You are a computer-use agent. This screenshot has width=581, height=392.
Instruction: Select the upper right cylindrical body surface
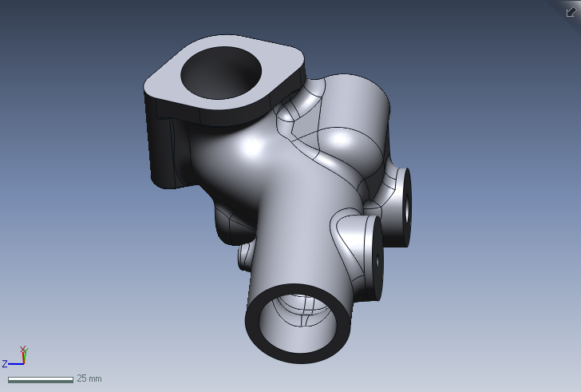coord(359,104)
